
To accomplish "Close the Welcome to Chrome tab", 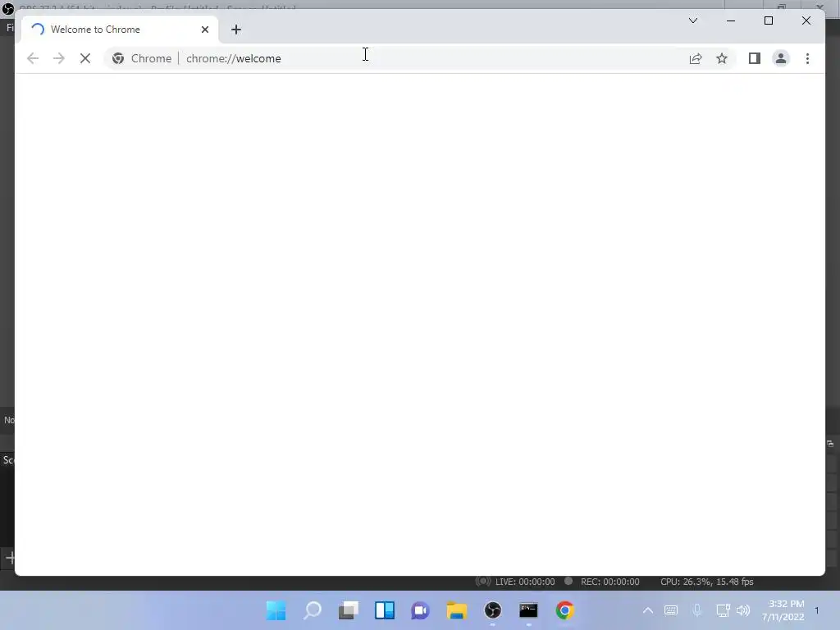I will 204,30.
